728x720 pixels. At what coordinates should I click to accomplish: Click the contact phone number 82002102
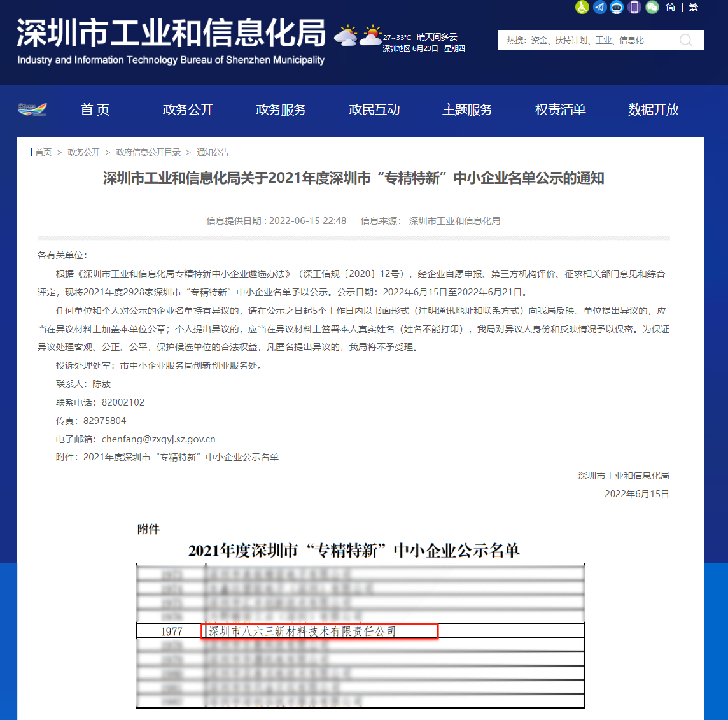[123, 402]
